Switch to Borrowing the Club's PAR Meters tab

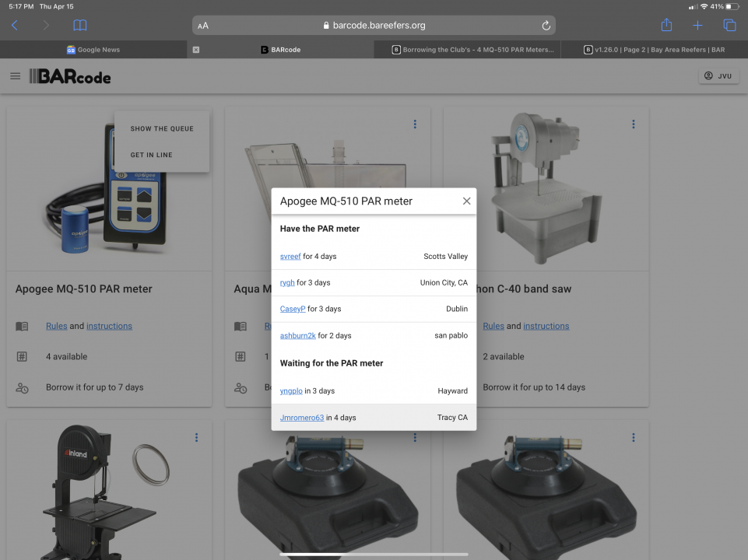tap(472, 50)
